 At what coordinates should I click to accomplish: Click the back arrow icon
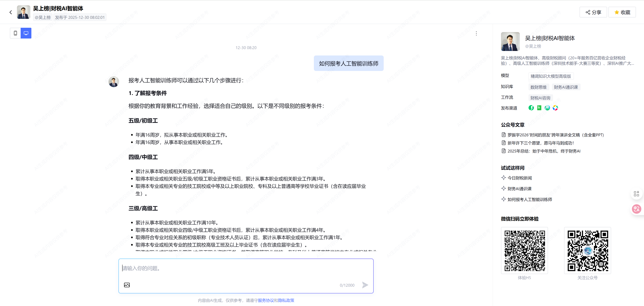[x=11, y=12]
